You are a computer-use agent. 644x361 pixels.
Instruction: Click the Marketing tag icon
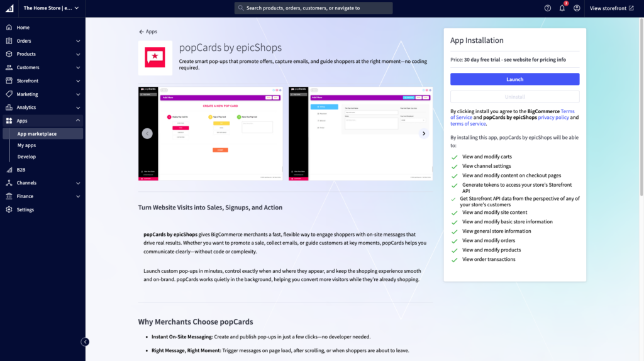click(9, 94)
